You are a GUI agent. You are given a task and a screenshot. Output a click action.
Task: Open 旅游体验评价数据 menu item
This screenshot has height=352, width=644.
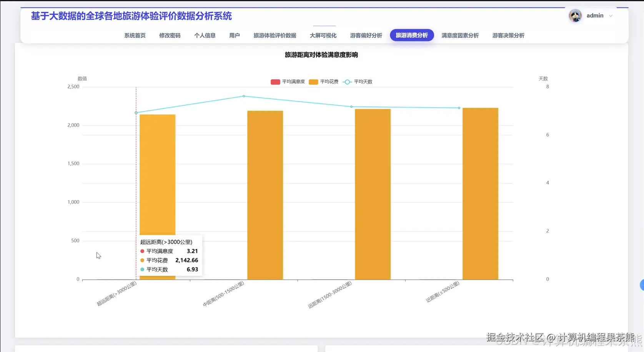(275, 35)
